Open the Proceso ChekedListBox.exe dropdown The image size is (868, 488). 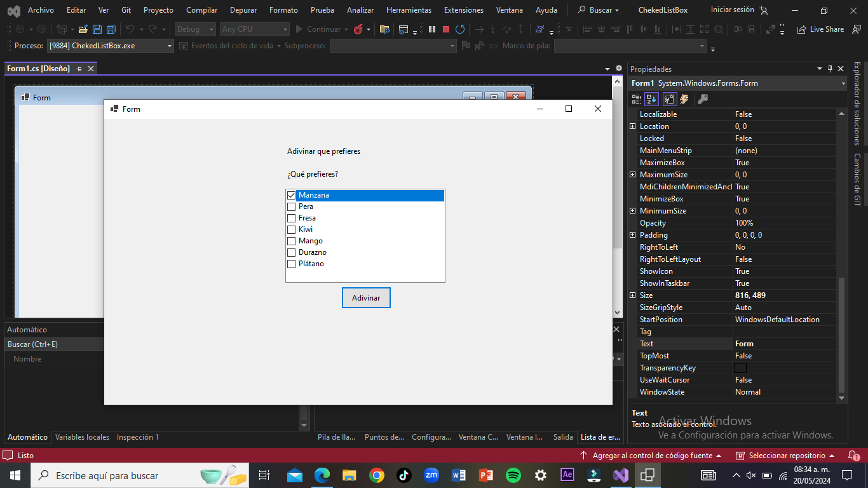(170, 46)
